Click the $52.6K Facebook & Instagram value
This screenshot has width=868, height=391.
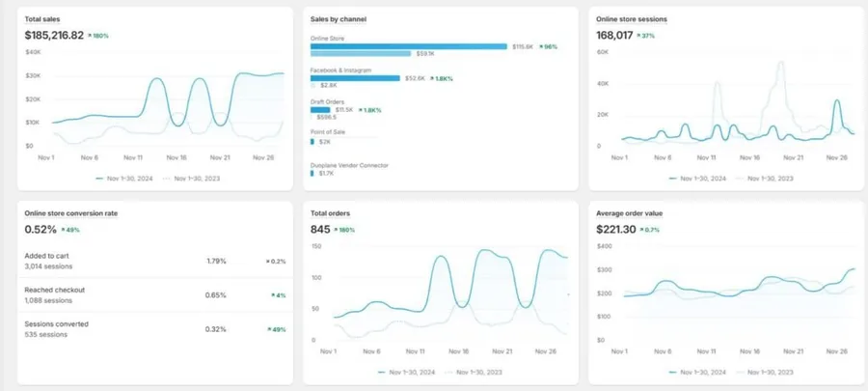[x=415, y=78]
